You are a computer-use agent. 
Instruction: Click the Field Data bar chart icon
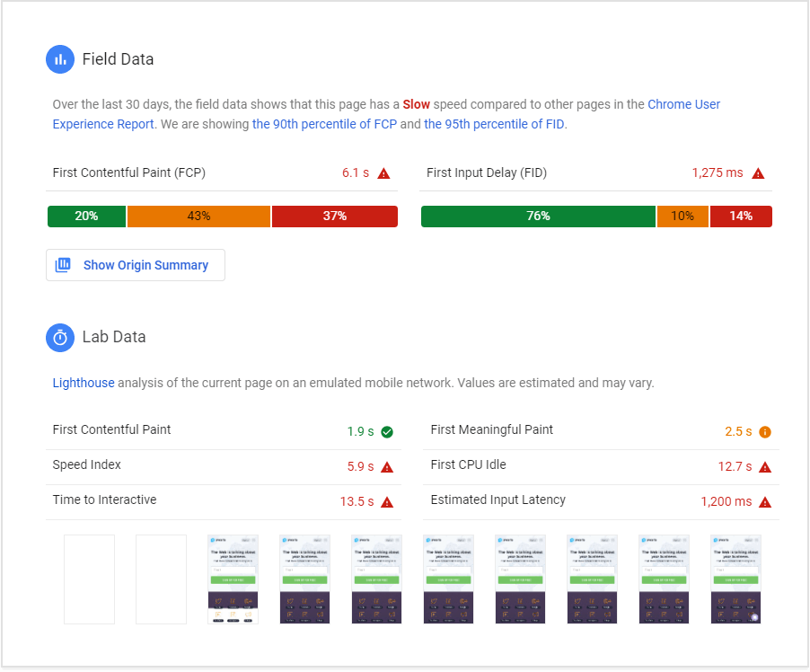(59, 58)
